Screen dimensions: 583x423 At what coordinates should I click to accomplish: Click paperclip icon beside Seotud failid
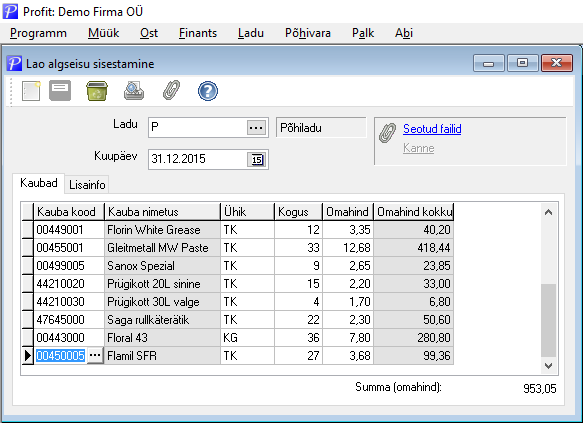click(x=387, y=133)
